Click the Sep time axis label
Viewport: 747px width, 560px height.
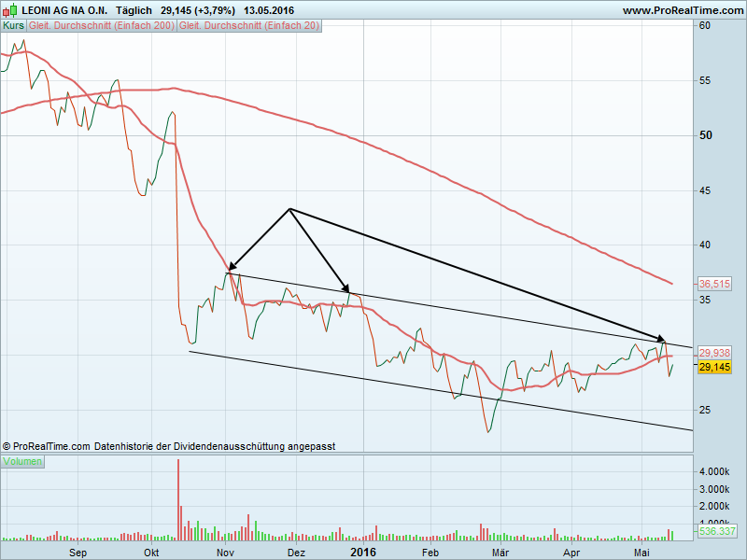coord(78,553)
